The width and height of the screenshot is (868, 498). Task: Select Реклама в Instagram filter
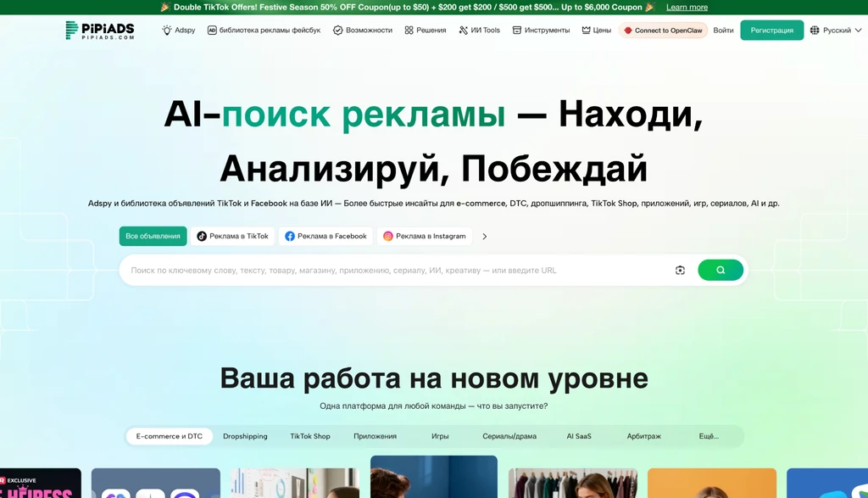point(425,236)
